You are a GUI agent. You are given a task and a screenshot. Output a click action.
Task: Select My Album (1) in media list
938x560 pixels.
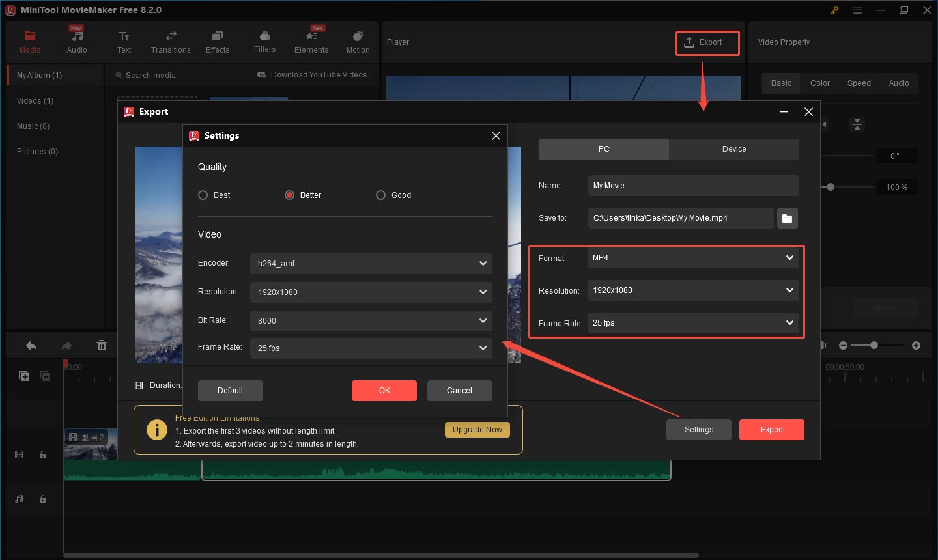tap(55, 76)
